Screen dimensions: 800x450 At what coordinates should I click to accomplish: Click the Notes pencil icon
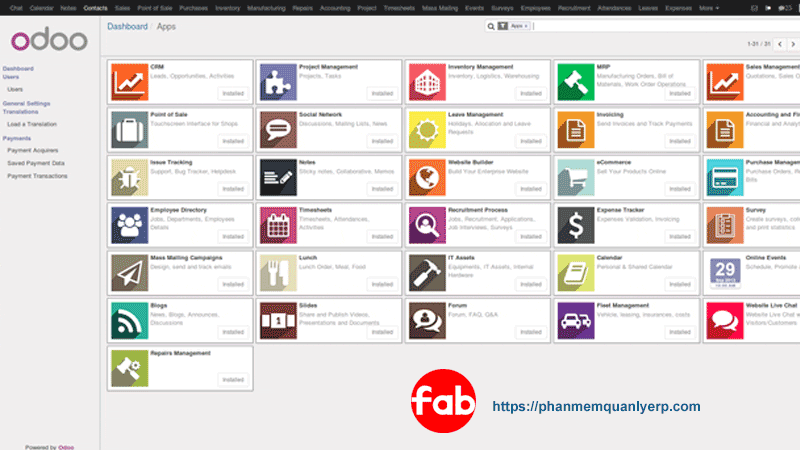tap(278, 178)
